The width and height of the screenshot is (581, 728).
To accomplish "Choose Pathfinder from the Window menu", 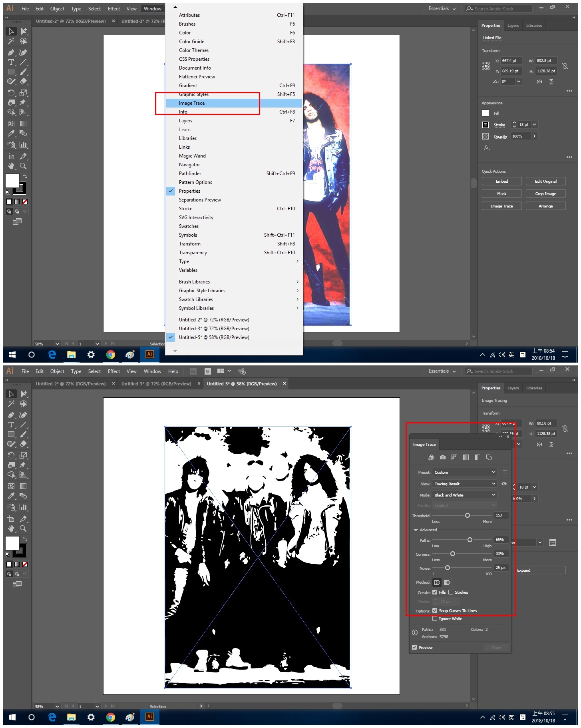I will (234, 174).
